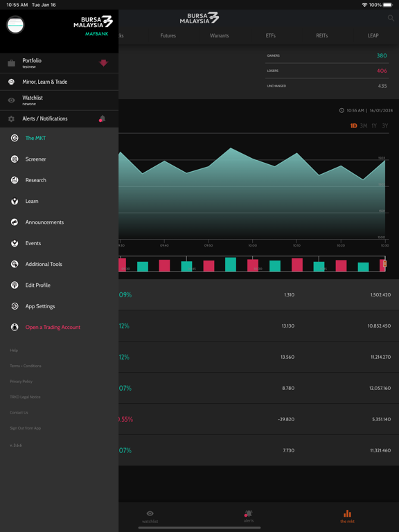Click the version number v. 3.6.6
This screenshot has width=399, height=532.
pyautogui.click(x=16, y=445)
